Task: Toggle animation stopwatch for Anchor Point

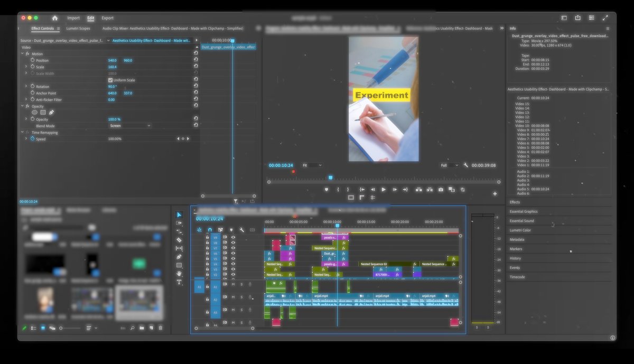Action: tap(32, 93)
